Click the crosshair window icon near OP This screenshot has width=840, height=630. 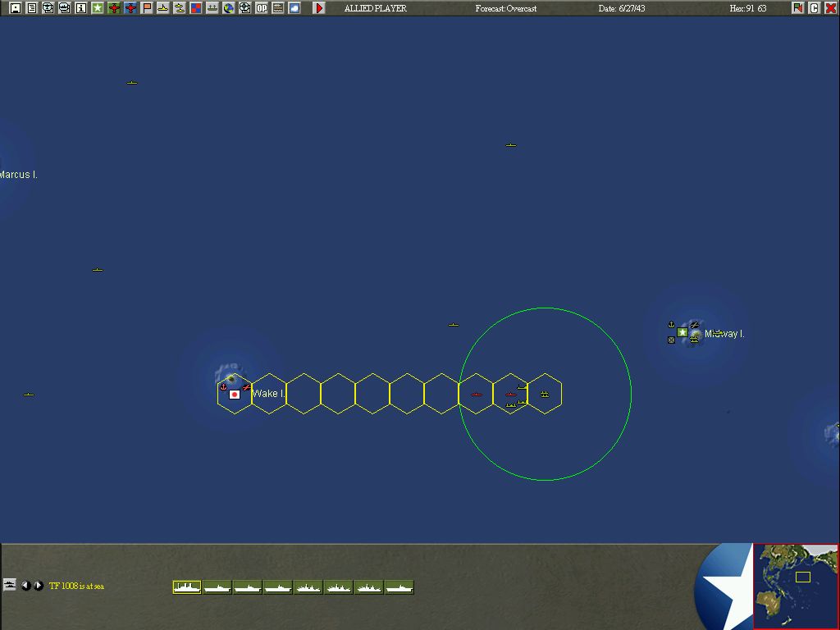[244, 8]
